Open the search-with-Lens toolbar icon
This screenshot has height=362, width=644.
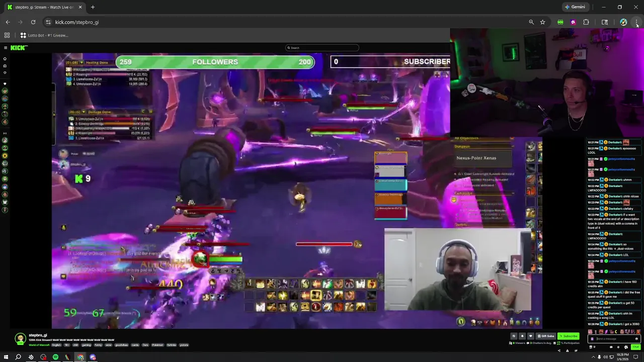coord(605,22)
